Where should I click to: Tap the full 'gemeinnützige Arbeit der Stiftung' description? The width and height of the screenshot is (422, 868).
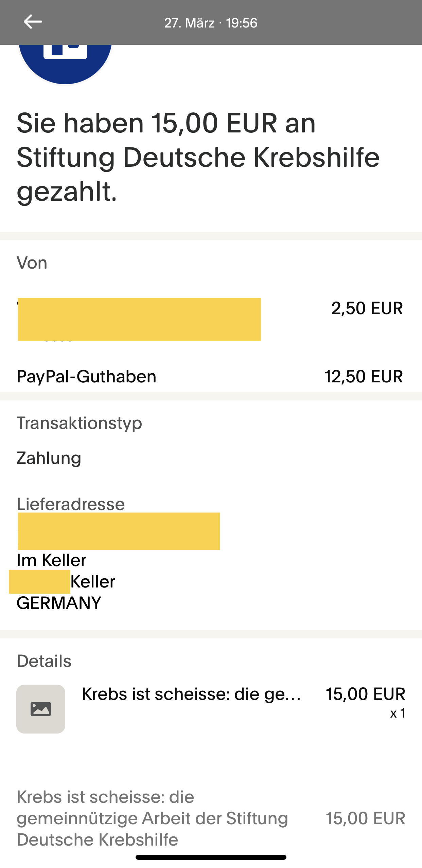tap(152, 818)
